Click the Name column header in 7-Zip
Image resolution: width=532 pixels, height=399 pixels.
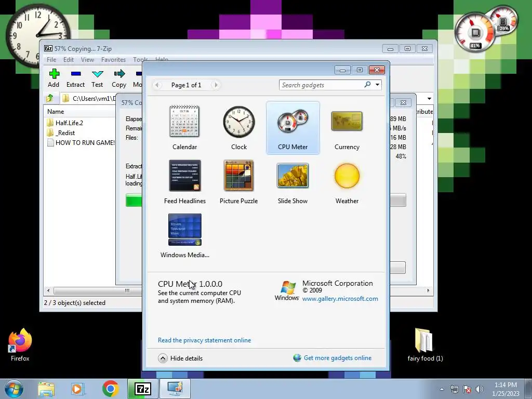coord(56,112)
